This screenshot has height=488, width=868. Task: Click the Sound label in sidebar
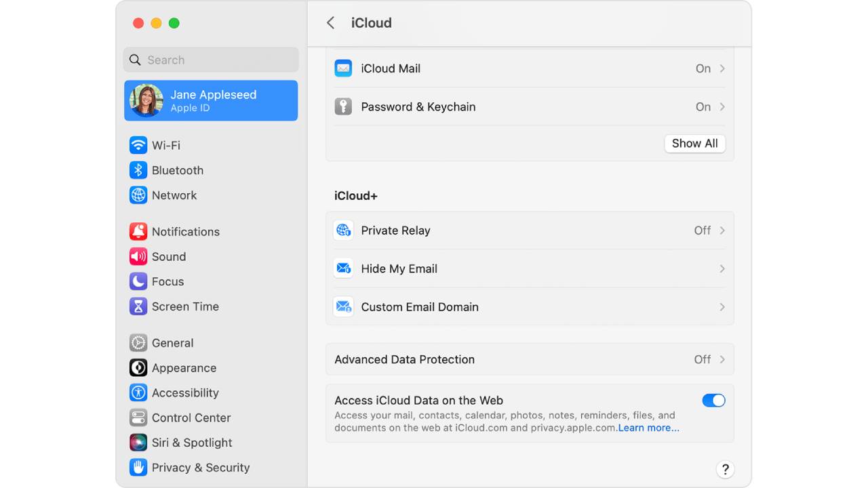(x=169, y=257)
